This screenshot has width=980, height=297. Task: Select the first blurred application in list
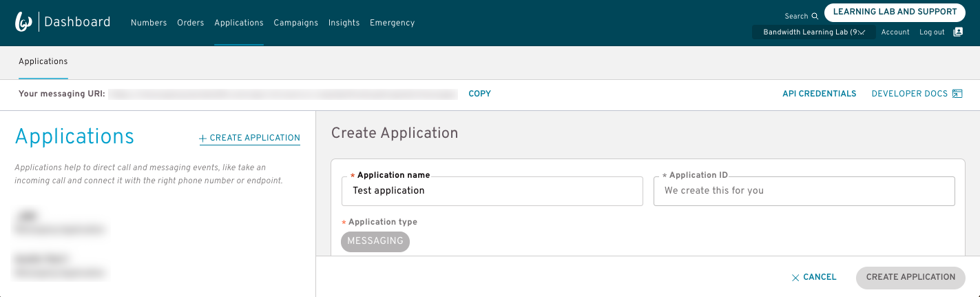point(61,222)
